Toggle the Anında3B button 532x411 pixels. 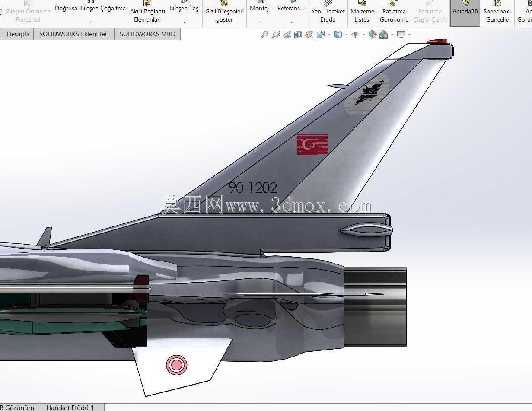(465, 13)
